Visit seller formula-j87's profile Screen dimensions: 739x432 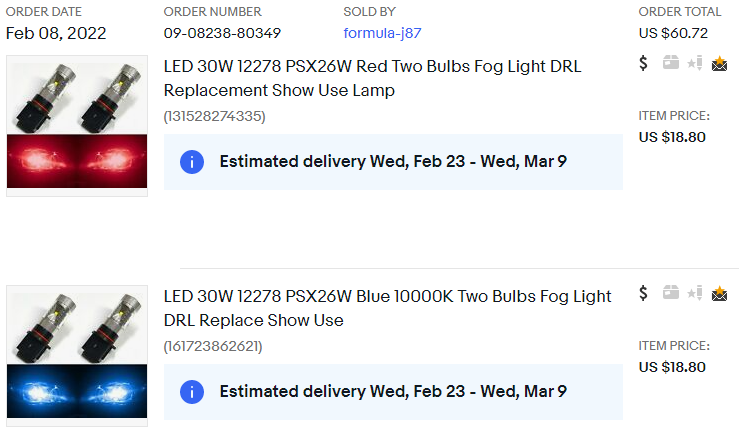coord(382,33)
